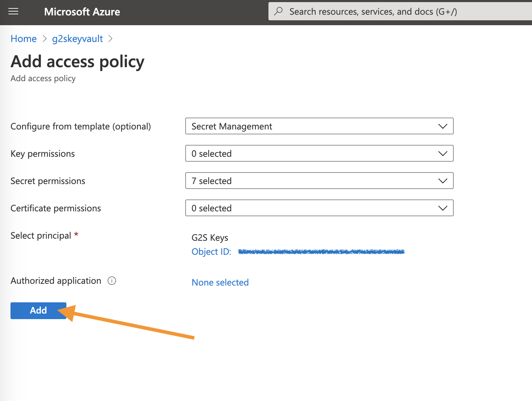The height and width of the screenshot is (401, 532).
Task: Click the Configure from template (optional) label
Action: (x=81, y=126)
